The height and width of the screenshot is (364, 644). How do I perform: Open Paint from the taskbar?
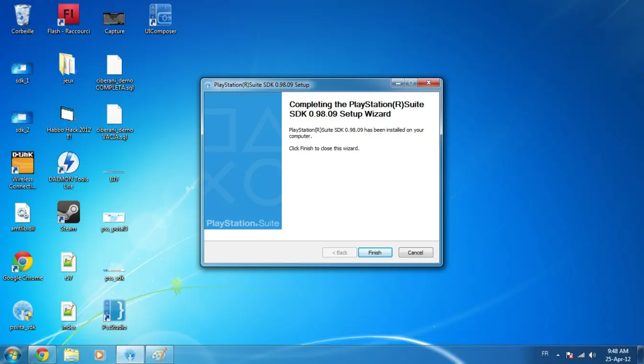tap(159, 355)
